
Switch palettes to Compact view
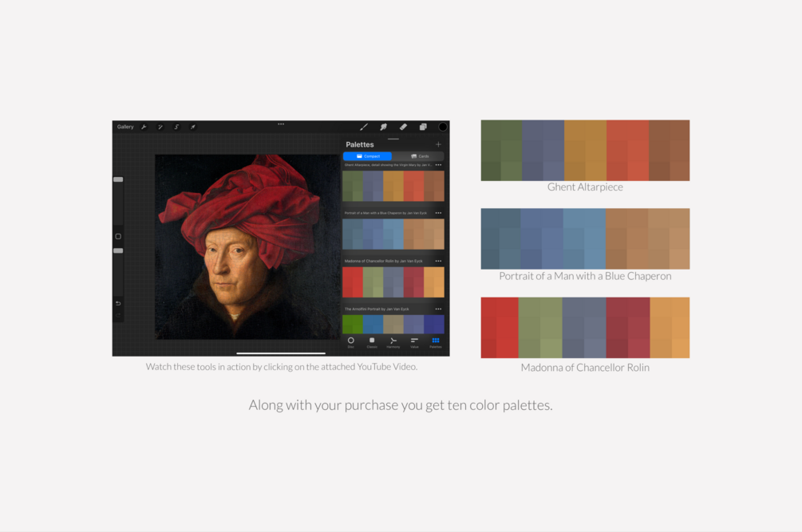pyautogui.click(x=368, y=156)
